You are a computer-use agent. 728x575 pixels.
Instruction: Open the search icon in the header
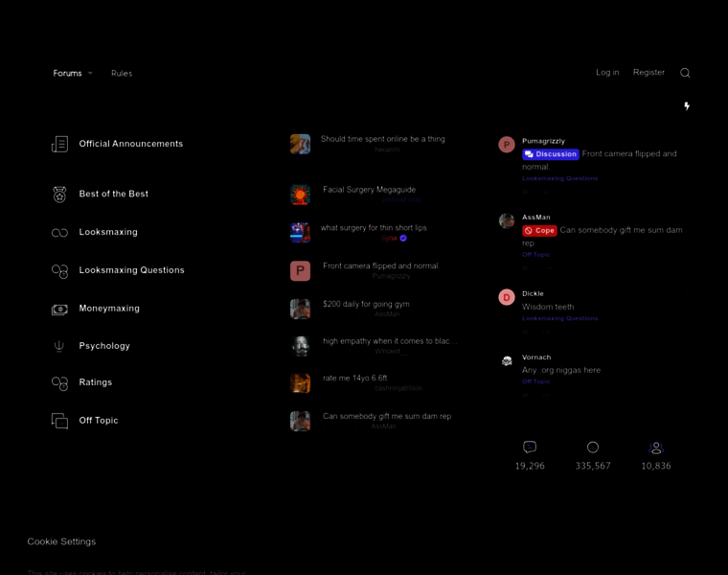(x=685, y=73)
